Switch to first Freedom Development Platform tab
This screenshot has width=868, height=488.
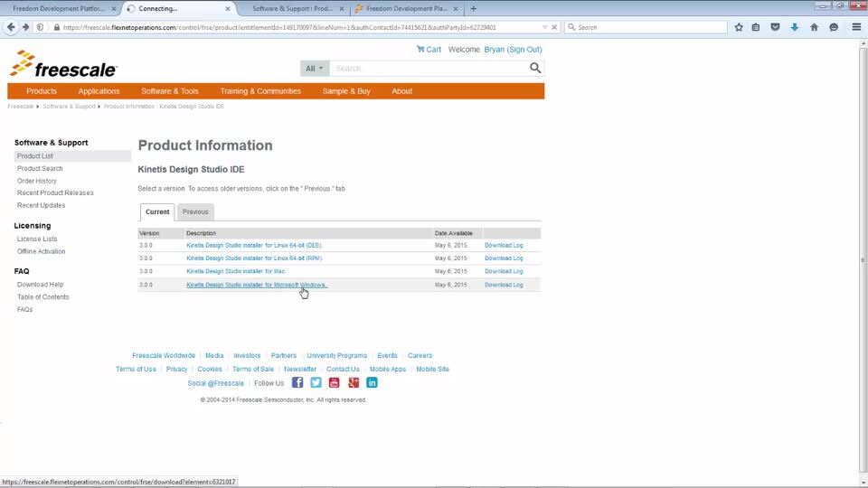(60, 9)
